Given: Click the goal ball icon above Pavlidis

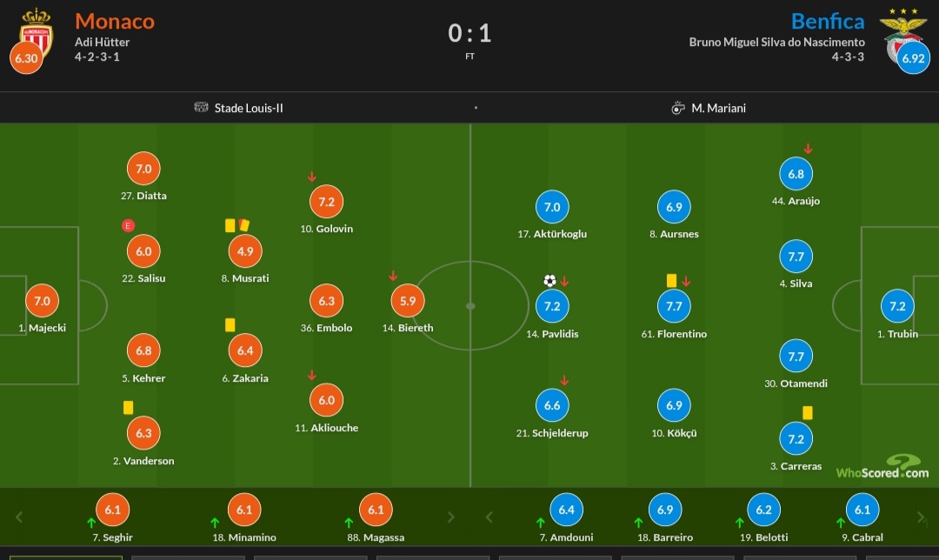Looking at the screenshot, I should [x=549, y=280].
